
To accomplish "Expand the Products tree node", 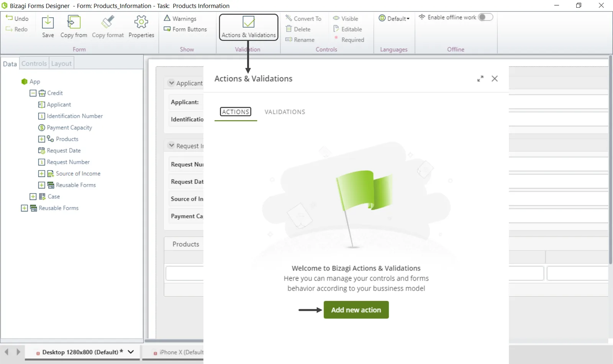I will 41,139.
